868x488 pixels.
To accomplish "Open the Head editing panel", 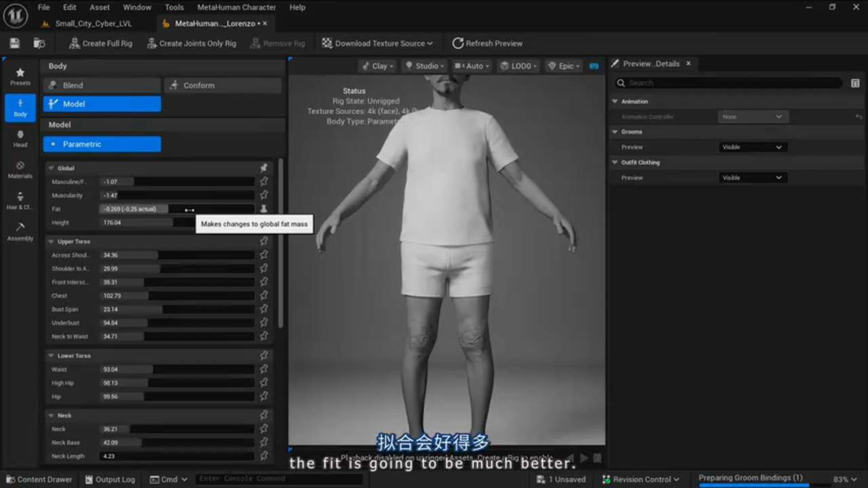I will [20, 138].
